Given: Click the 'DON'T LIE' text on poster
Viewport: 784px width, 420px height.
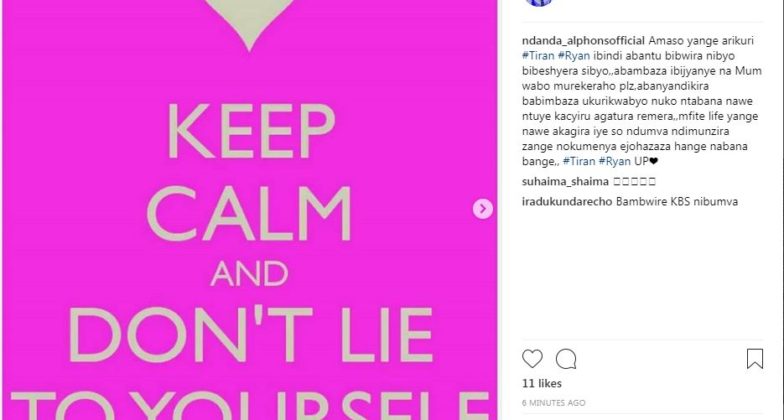Looking at the screenshot, I should pos(251,336).
